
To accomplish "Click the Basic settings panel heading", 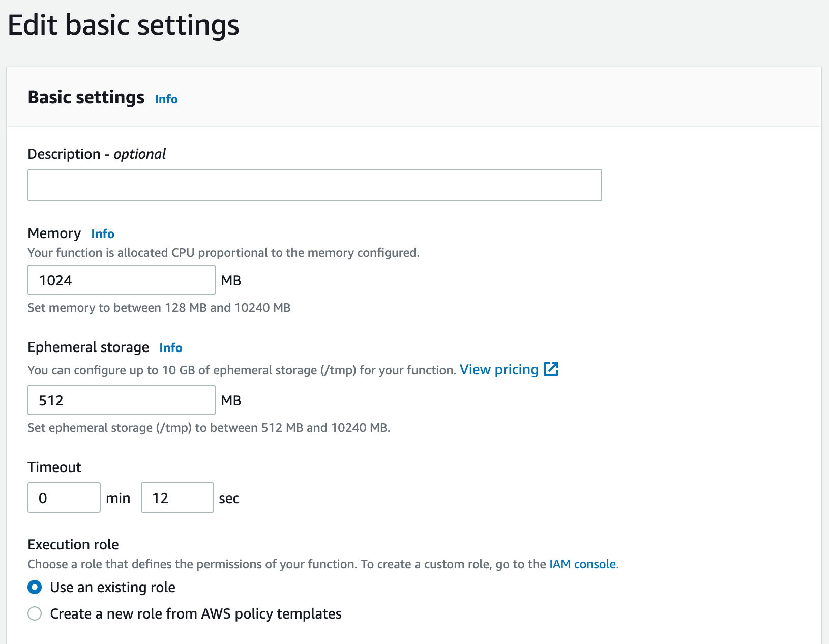I will pos(86,97).
